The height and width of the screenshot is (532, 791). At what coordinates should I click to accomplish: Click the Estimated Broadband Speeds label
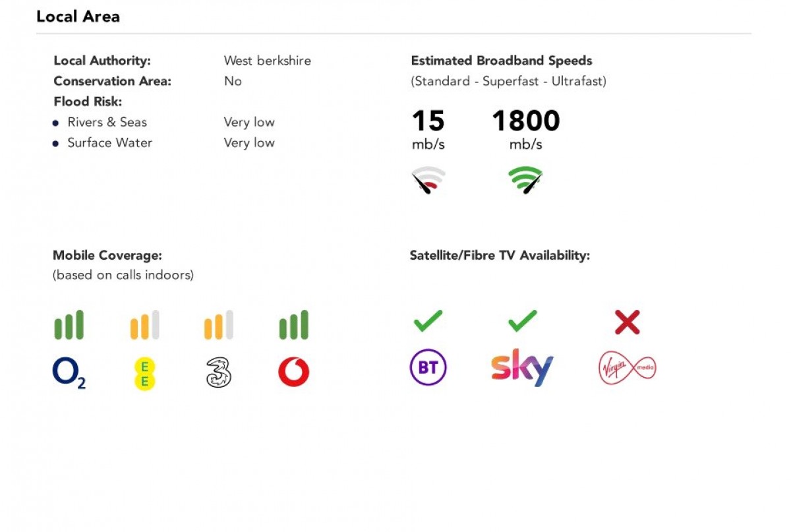pos(502,61)
